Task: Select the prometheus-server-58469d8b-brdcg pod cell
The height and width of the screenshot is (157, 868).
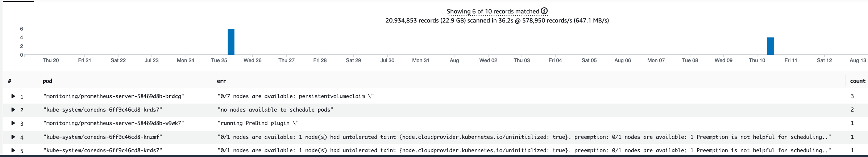Action: [x=114, y=96]
